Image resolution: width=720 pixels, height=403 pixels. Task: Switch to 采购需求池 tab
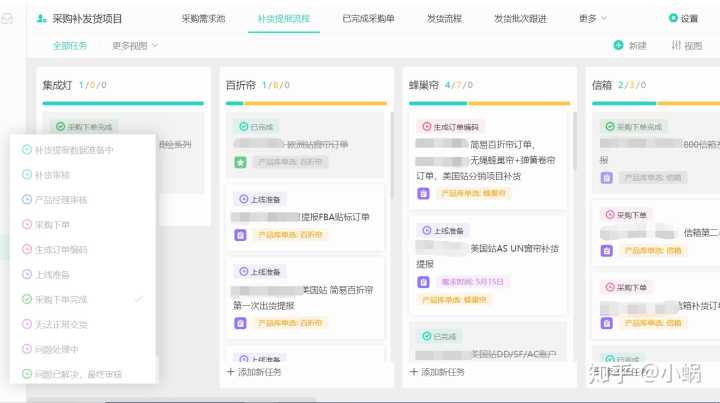[203, 18]
